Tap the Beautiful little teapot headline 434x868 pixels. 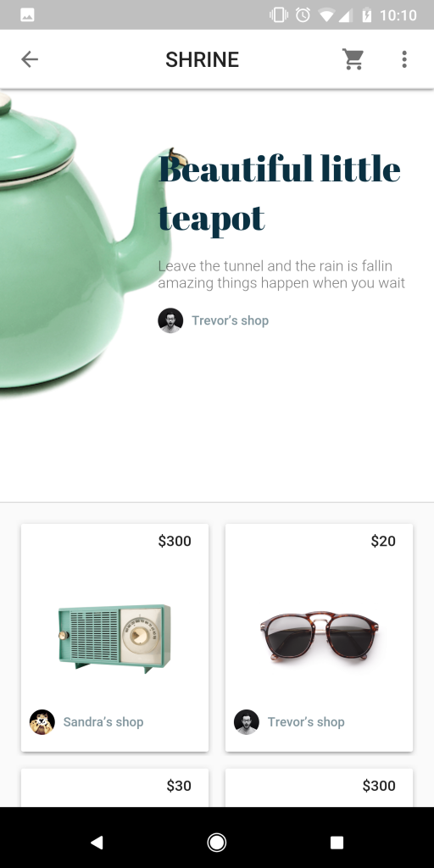[280, 193]
